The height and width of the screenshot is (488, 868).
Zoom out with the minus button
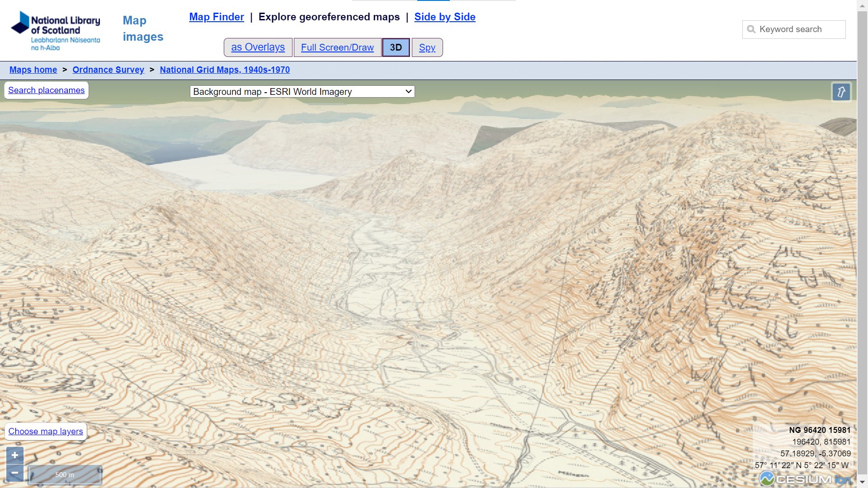click(15, 473)
